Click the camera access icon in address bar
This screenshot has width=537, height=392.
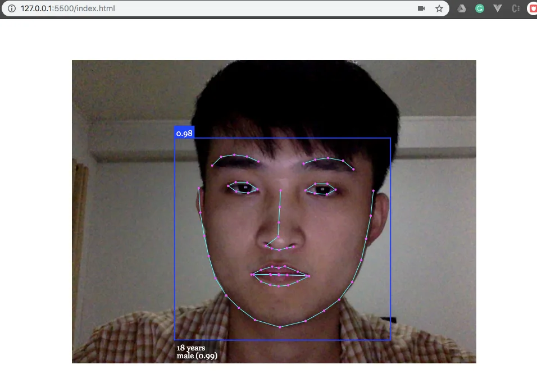[x=421, y=8]
